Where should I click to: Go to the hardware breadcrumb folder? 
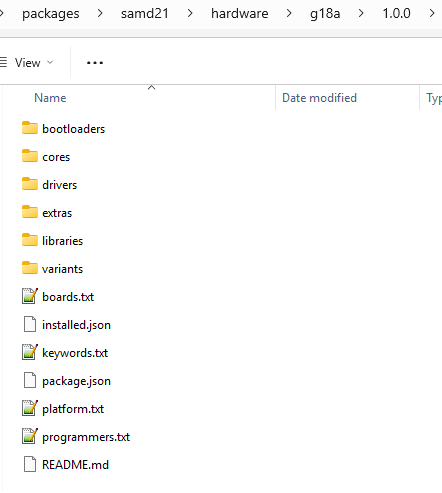tap(240, 14)
